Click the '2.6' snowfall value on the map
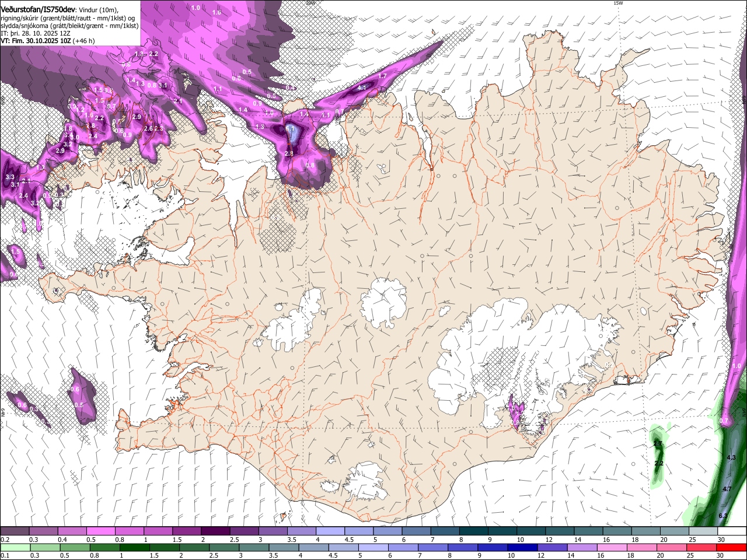 click(x=148, y=128)
